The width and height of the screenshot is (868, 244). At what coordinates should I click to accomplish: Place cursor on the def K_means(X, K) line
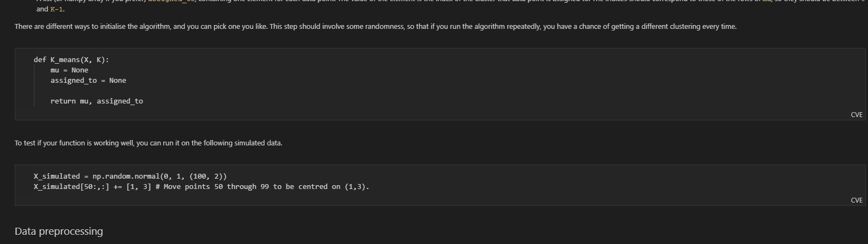71,60
